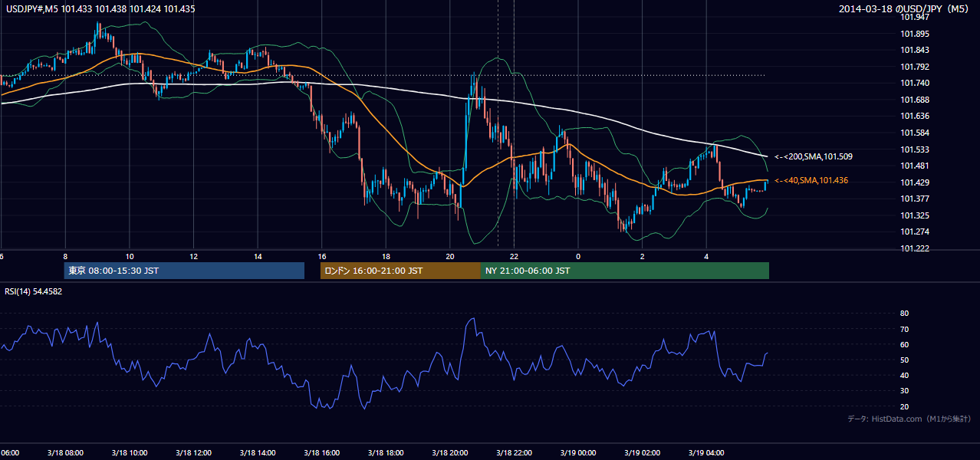980x460 pixels.
Task: Select the ロンドン 16:00-21:00 JST session bar
Action: 400,271
